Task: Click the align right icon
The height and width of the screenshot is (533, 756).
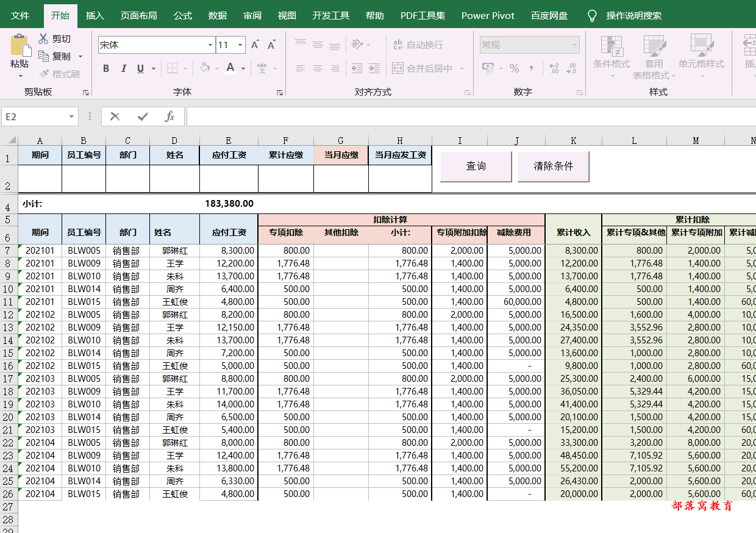Action: point(335,68)
